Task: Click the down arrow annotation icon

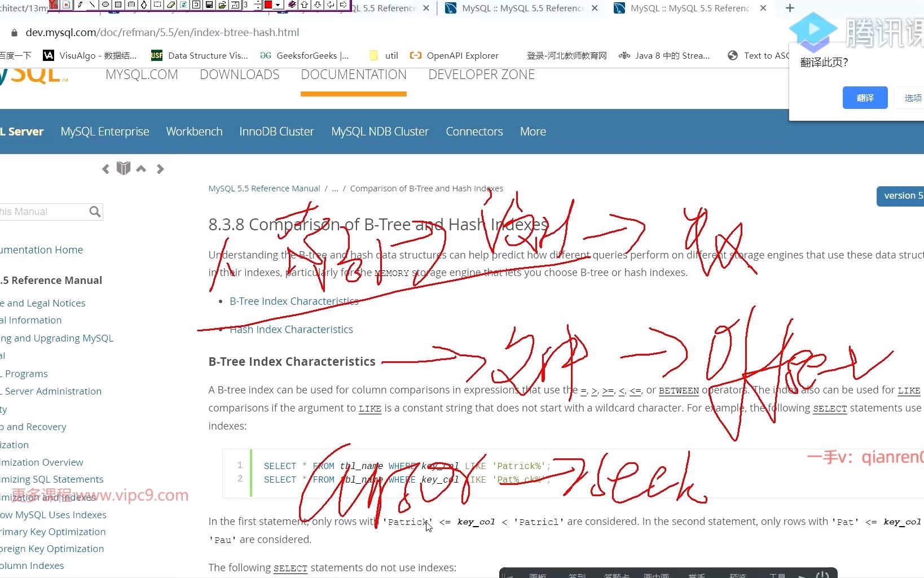Action: 318,5
